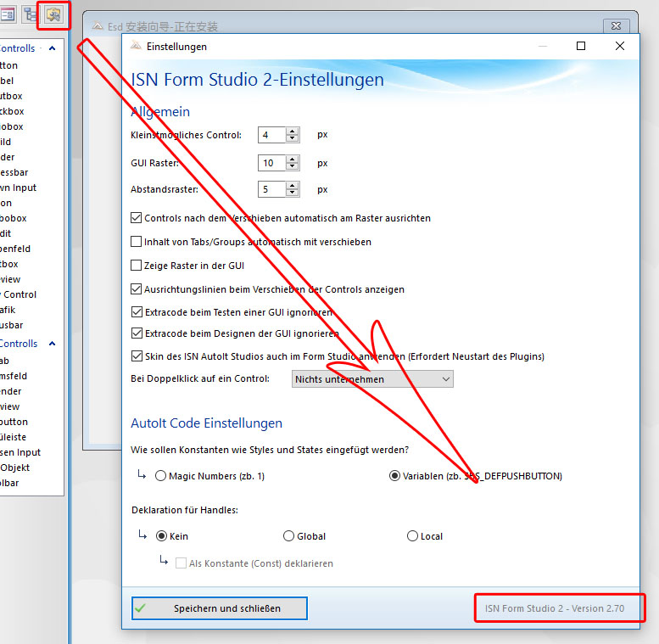Click the control tree-view toolbar icon
The image size is (659, 644).
31,14
